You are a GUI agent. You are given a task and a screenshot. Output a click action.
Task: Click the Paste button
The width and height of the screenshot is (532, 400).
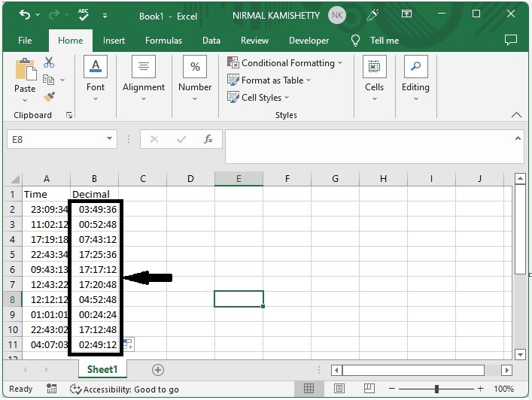point(25,80)
